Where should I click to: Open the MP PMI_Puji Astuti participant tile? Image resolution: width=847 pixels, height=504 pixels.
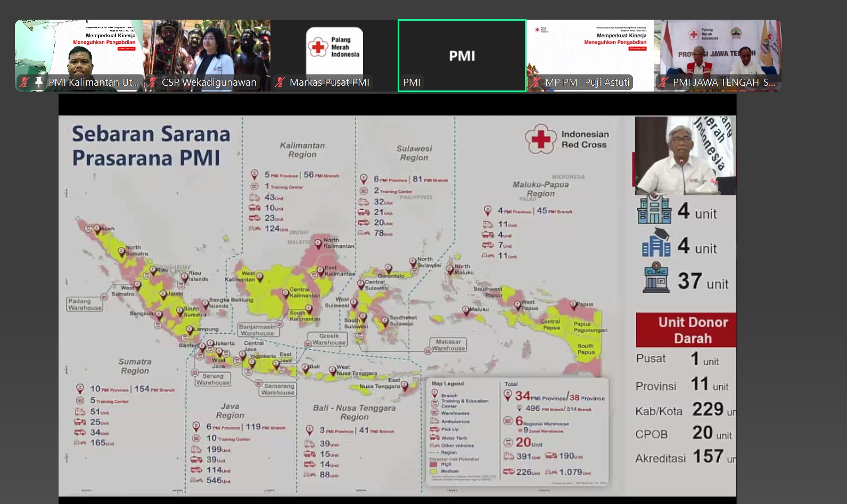(x=590, y=51)
